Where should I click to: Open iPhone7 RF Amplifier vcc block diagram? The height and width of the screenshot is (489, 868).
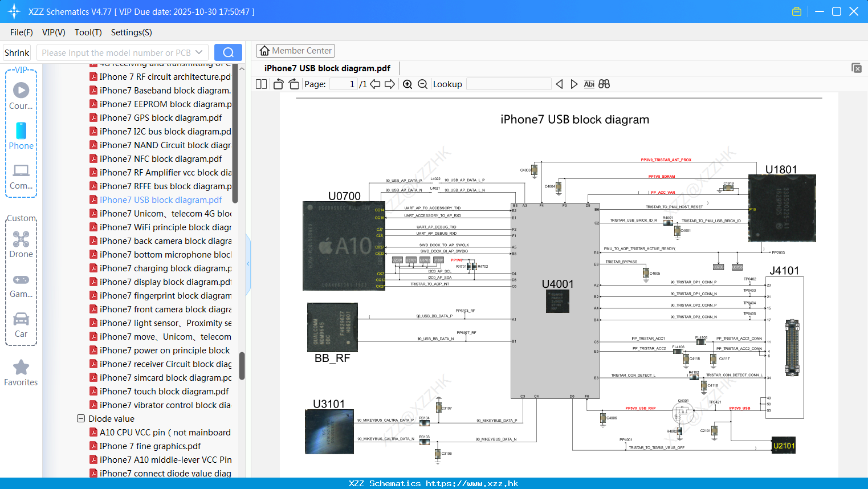pos(160,173)
